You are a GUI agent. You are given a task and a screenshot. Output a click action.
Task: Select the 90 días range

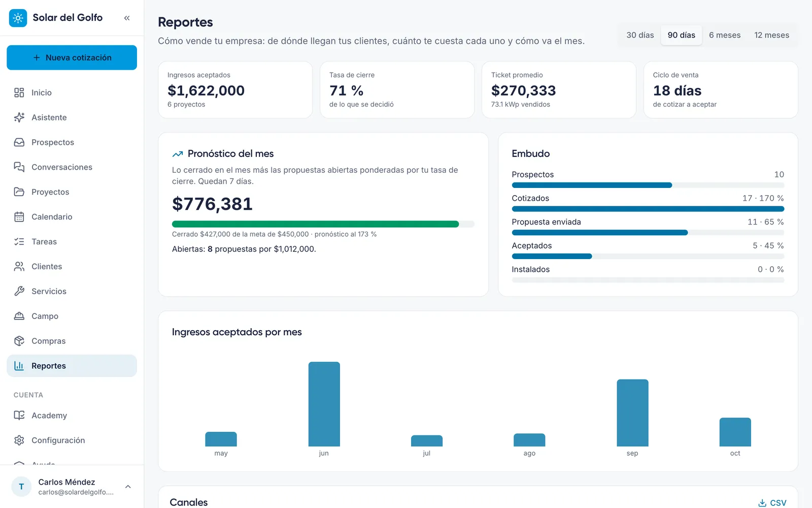point(682,35)
